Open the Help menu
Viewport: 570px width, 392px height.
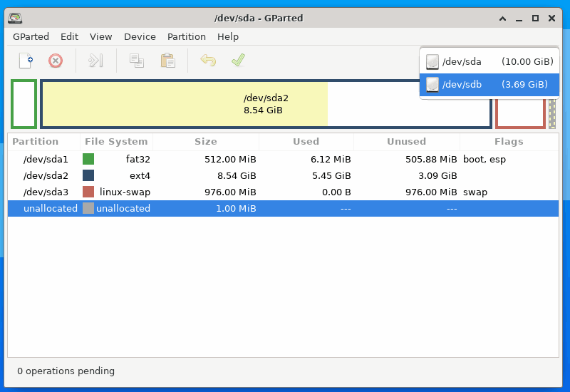tap(228, 37)
